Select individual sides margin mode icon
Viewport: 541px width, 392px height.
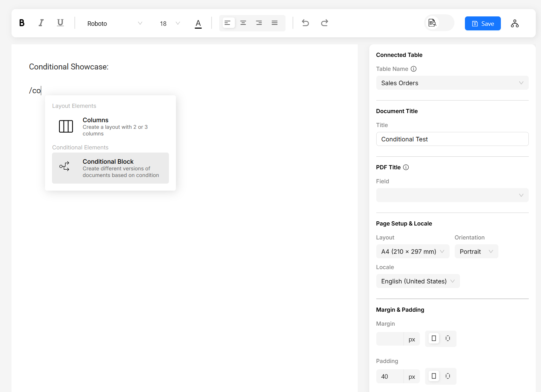pyautogui.click(x=448, y=338)
